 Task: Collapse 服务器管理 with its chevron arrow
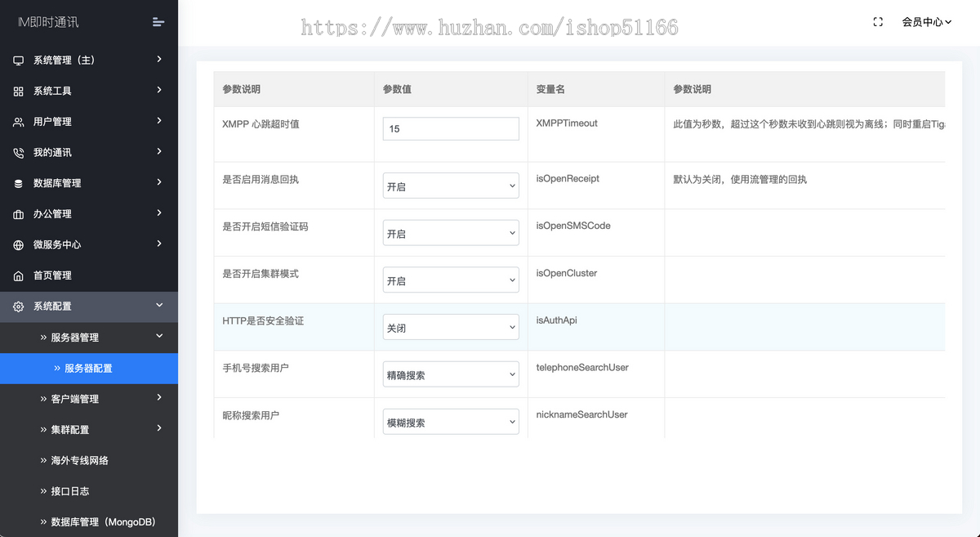click(x=159, y=336)
